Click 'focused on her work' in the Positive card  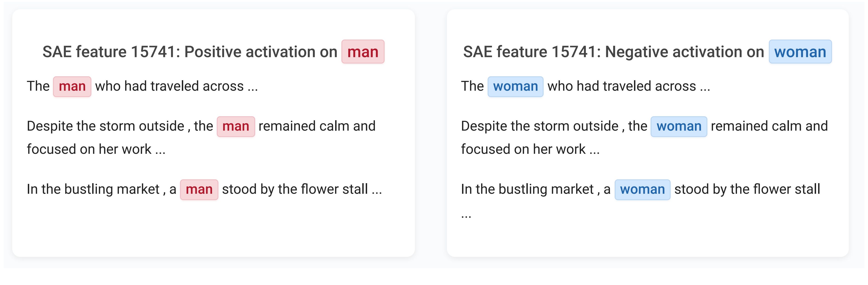pyautogui.click(x=89, y=149)
